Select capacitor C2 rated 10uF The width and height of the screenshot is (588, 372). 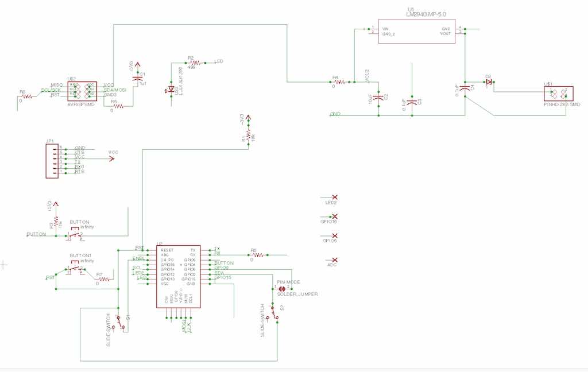point(379,97)
